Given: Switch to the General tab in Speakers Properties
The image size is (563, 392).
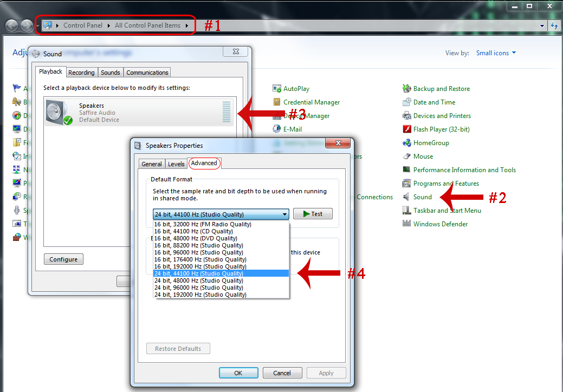Looking at the screenshot, I should pyautogui.click(x=152, y=164).
